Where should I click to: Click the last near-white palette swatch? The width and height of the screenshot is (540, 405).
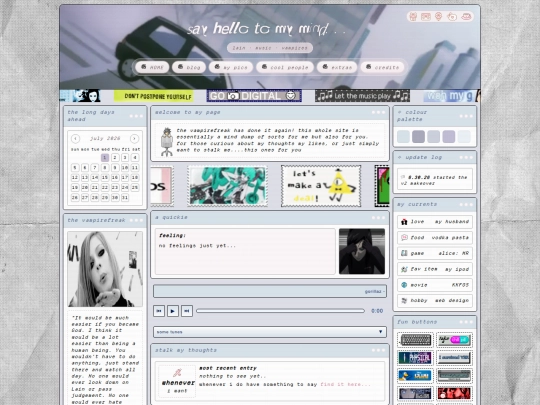point(464,136)
